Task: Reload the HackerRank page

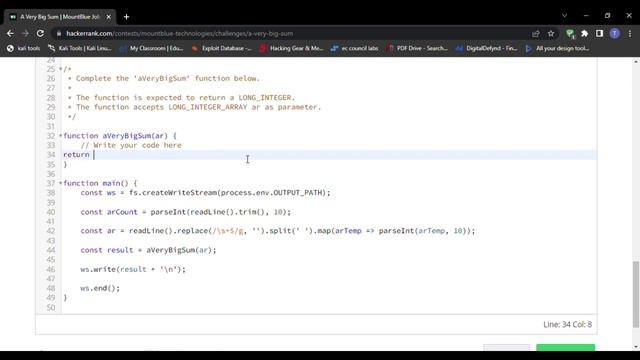Action: point(40,33)
